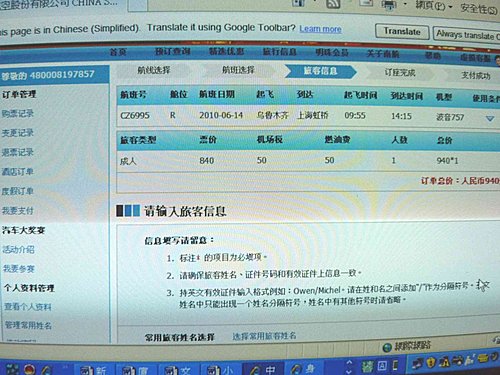500x375 pixels.
Task: Go to the 航线选择 booking step
Action: tap(154, 70)
